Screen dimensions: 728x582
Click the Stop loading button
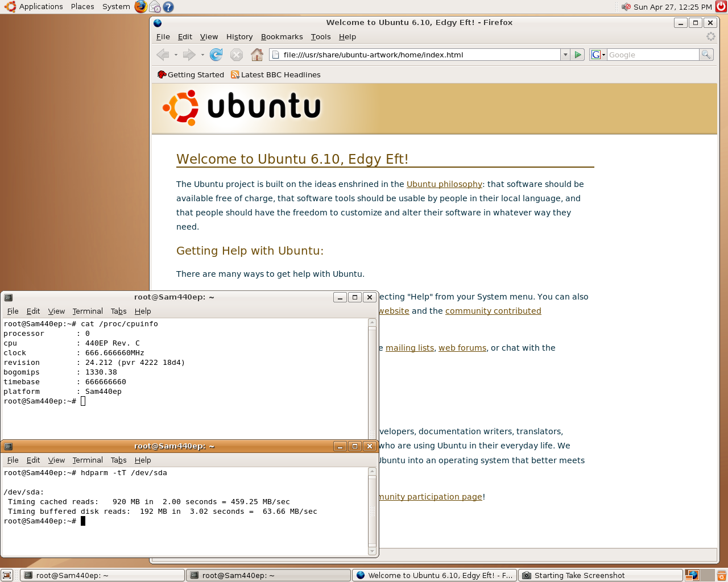pyautogui.click(x=237, y=55)
